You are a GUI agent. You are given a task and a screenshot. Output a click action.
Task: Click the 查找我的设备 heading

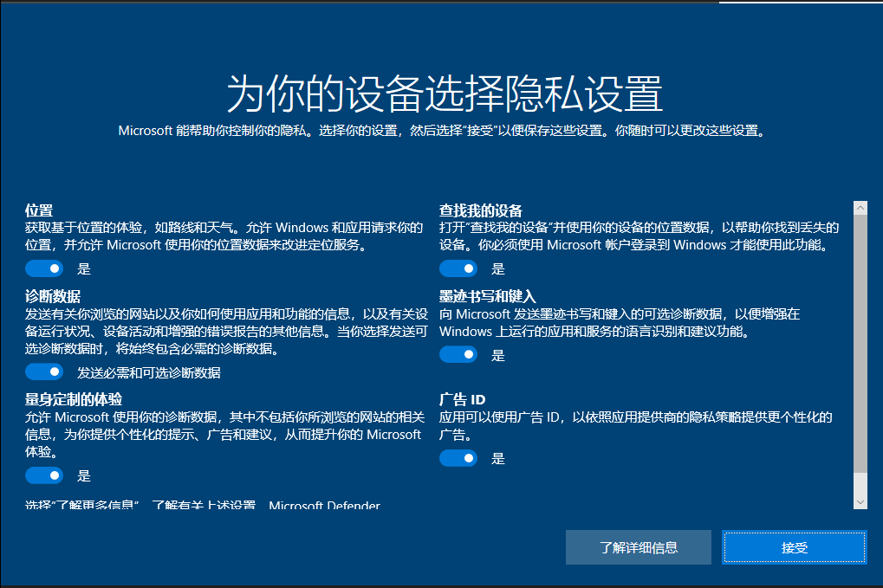click(x=480, y=210)
